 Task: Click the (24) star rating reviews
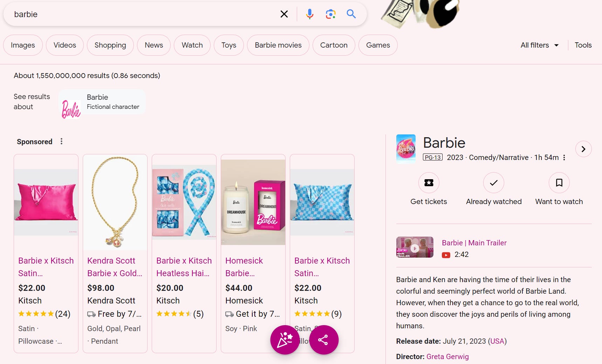(x=44, y=314)
